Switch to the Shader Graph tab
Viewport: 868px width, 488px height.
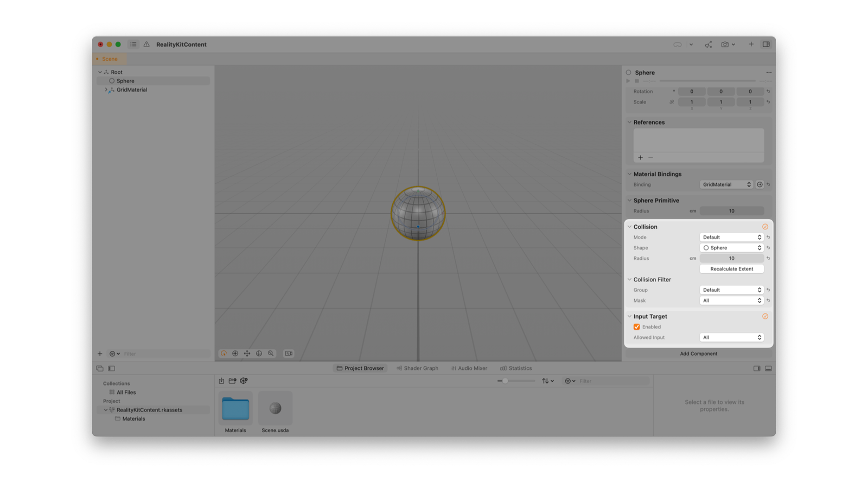417,368
